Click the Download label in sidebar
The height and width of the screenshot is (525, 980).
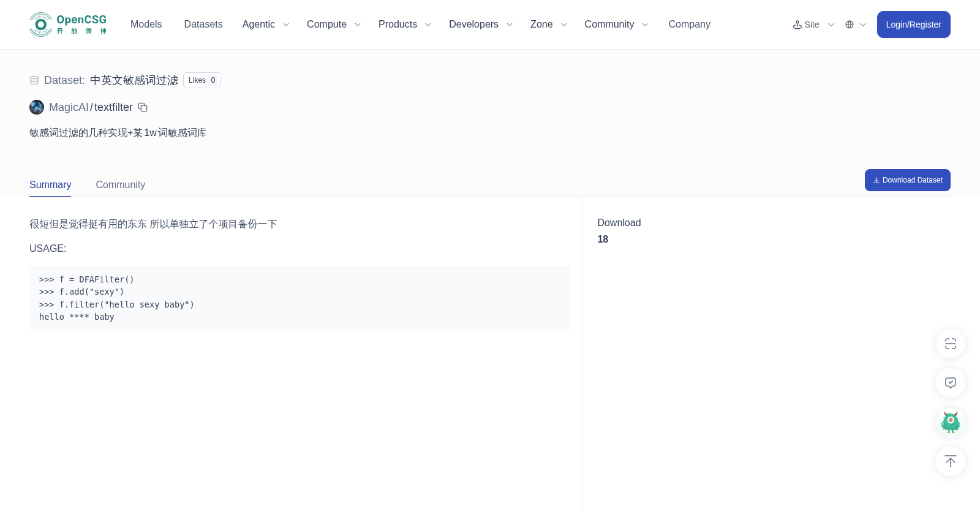(619, 223)
